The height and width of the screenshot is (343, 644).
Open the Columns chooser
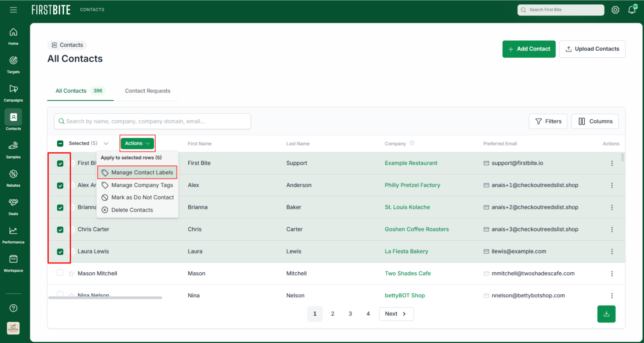point(595,121)
